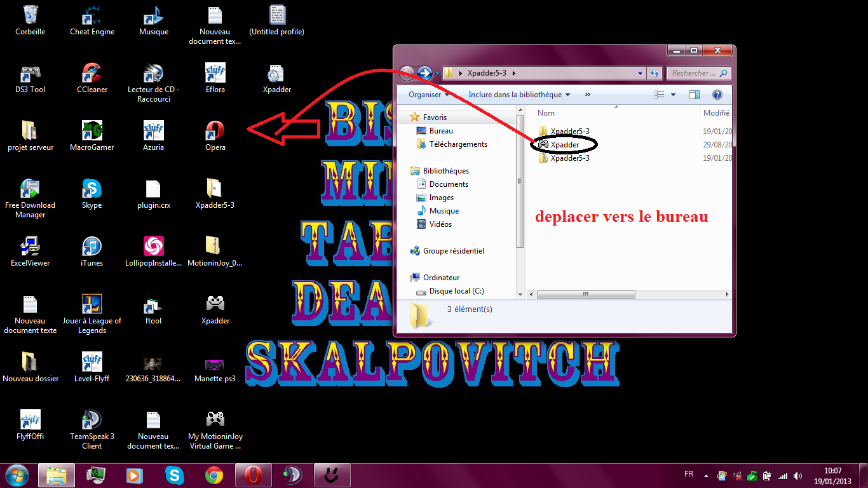Select the LollipopInstaller desktop icon
The image size is (868, 488).
(x=154, y=252)
